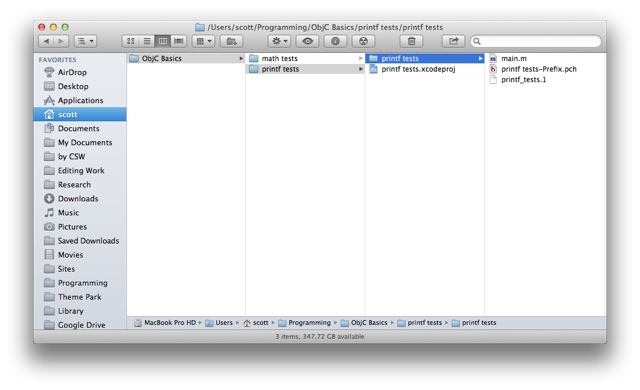The width and height of the screenshot is (640, 390).
Task: Click the Quick Look eye icon
Action: (307, 41)
